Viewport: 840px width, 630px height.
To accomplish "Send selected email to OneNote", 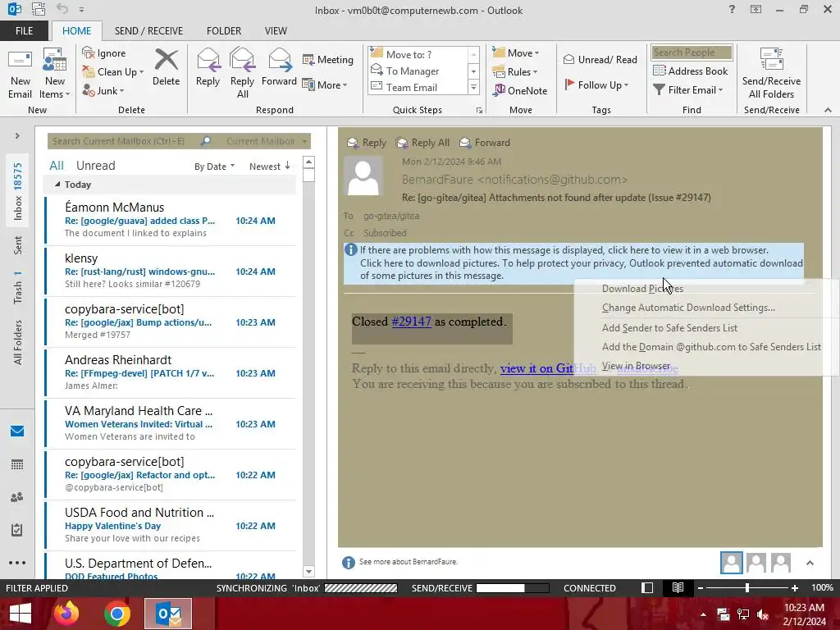I will point(520,90).
